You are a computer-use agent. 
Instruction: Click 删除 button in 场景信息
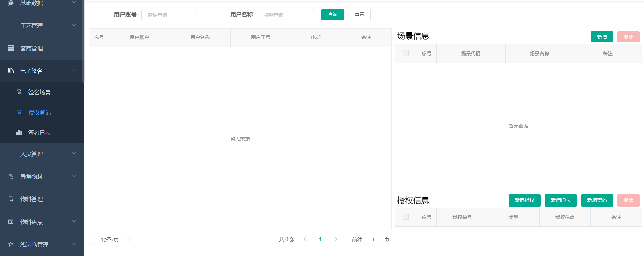pos(628,37)
